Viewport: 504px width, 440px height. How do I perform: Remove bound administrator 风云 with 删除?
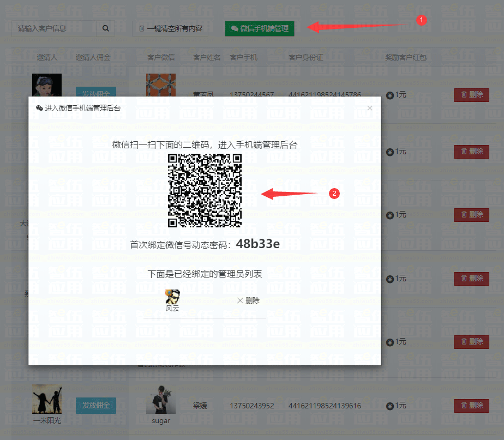point(248,300)
